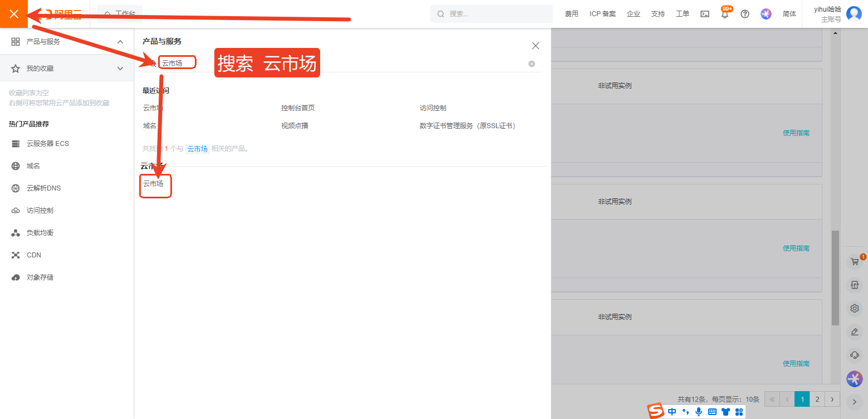868x419 pixels.
Task: Close the side menu with the orange X
Action: tap(14, 14)
